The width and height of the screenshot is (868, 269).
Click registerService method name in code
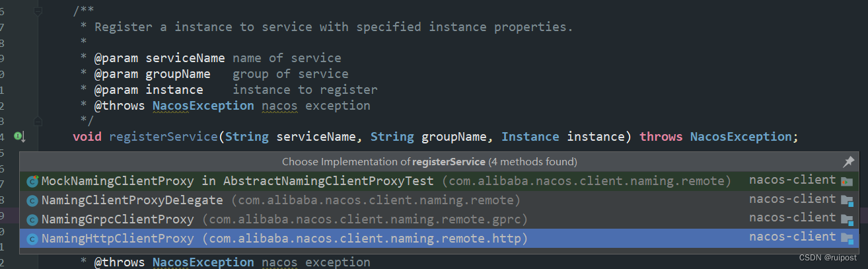pyautogui.click(x=163, y=137)
